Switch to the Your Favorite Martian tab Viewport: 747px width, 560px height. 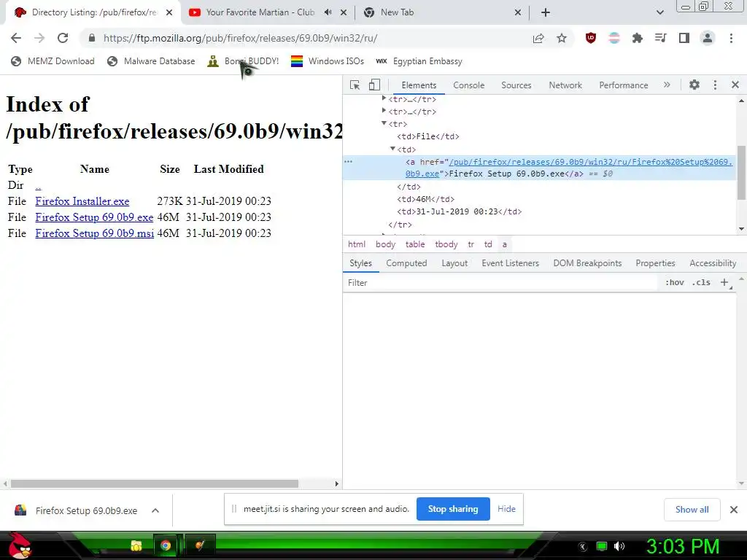click(x=260, y=12)
